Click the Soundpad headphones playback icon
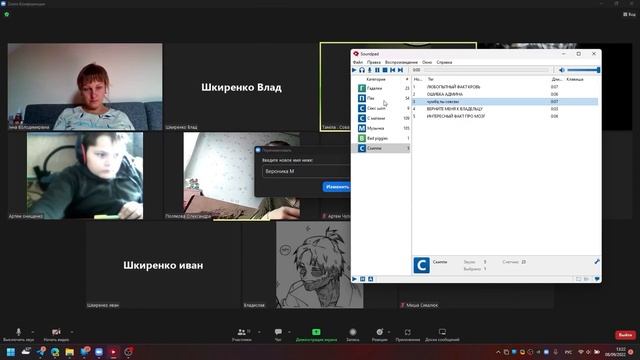 pos(362,70)
